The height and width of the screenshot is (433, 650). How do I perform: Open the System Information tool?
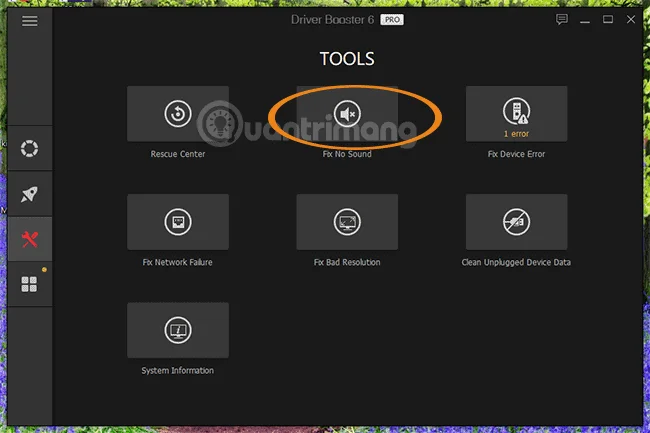pyautogui.click(x=178, y=330)
